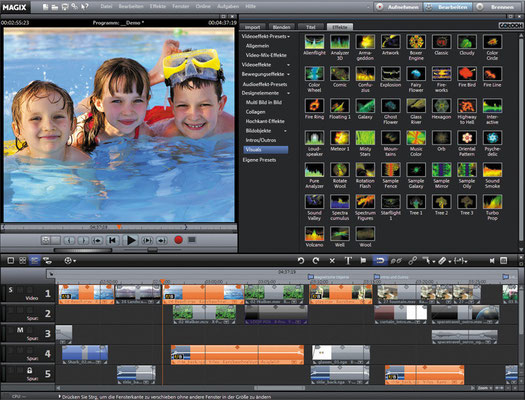Toggle lock icon on track 5
This screenshot has width=525, height=400.
point(29,371)
